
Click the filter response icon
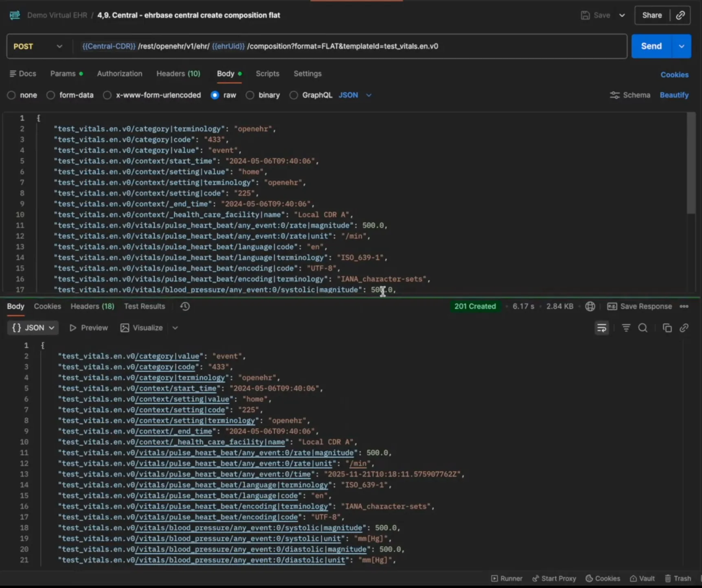pyautogui.click(x=626, y=328)
